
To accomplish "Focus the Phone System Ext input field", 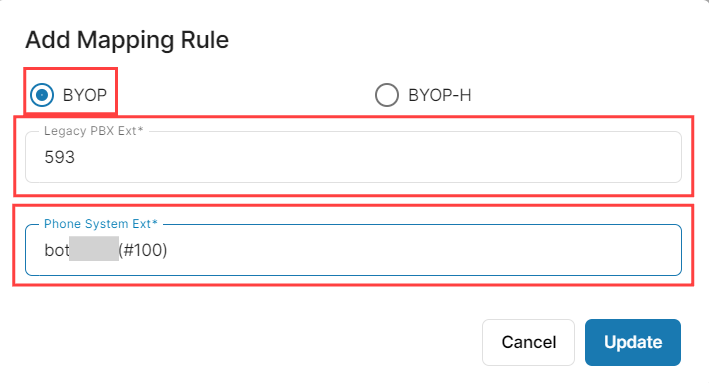I will click(x=353, y=250).
